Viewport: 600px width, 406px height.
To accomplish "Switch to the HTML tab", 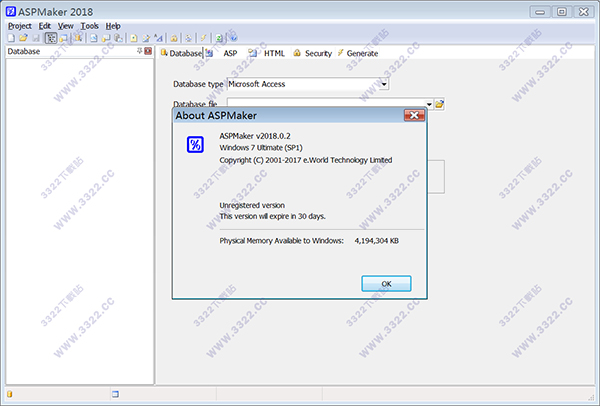I will (266, 53).
